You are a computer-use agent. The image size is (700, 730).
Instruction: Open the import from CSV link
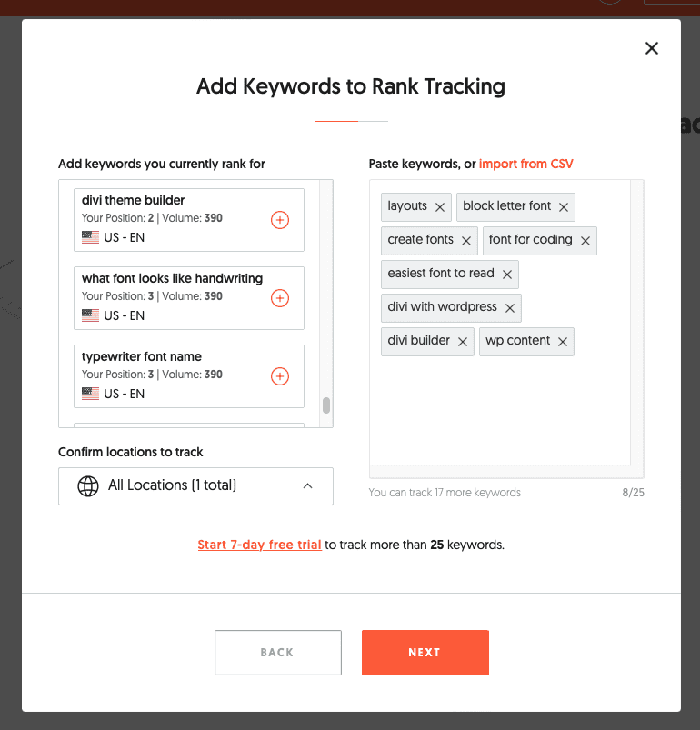click(x=525, y=164)
